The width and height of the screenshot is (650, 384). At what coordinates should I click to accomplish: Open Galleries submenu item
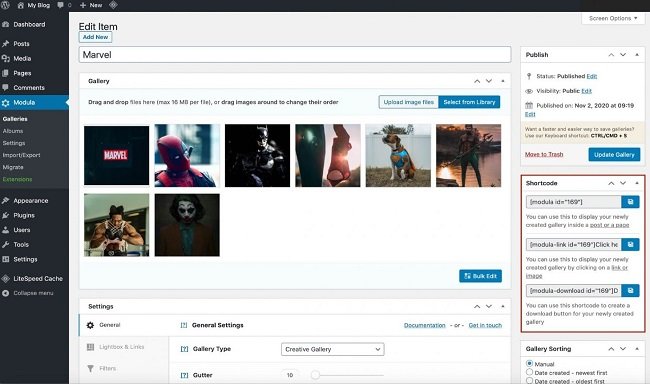click(x=15, y=119)
